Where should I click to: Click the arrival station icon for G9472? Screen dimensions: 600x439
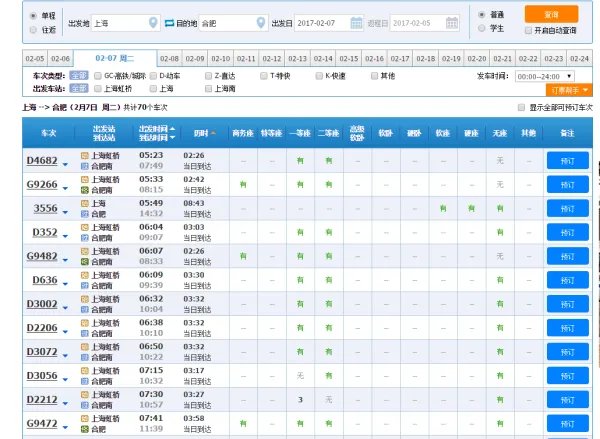point(85,429)
